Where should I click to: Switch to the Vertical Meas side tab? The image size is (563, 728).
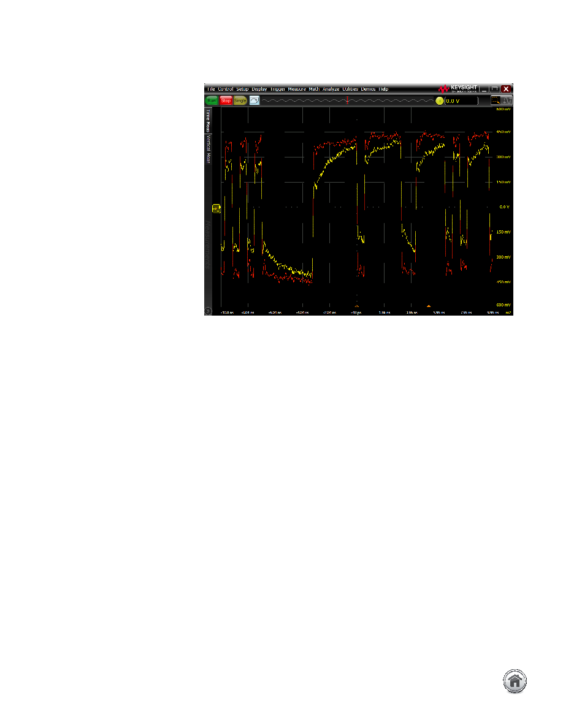(208, 149)
